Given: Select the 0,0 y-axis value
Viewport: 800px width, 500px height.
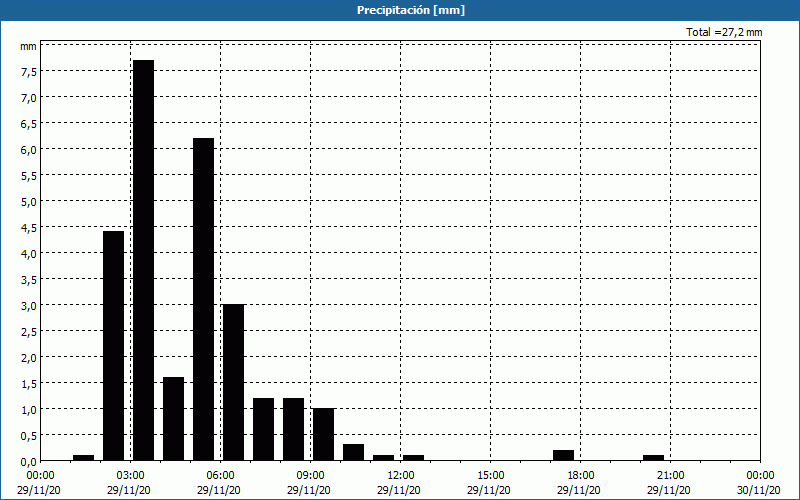Looking at the screenshot, I should (x=29, y=462).
